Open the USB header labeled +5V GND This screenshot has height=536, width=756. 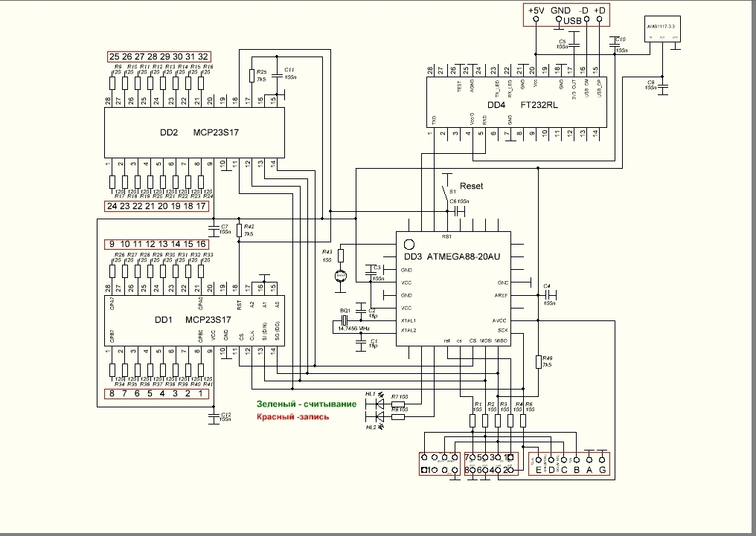566,13
